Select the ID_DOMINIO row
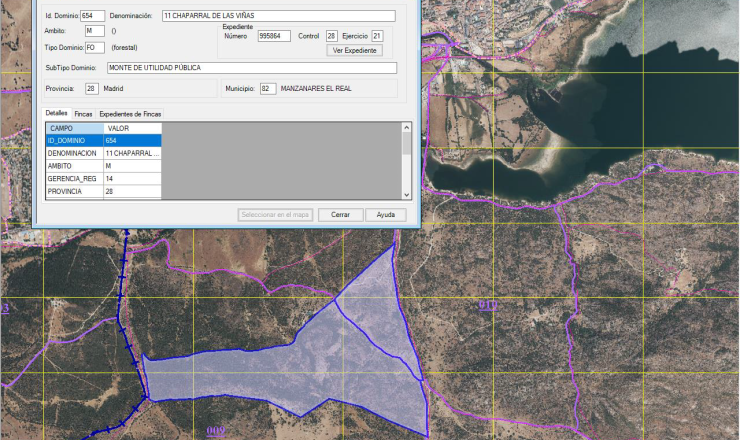The height and width of the screenshot is (440, 740). coord(103,140)
